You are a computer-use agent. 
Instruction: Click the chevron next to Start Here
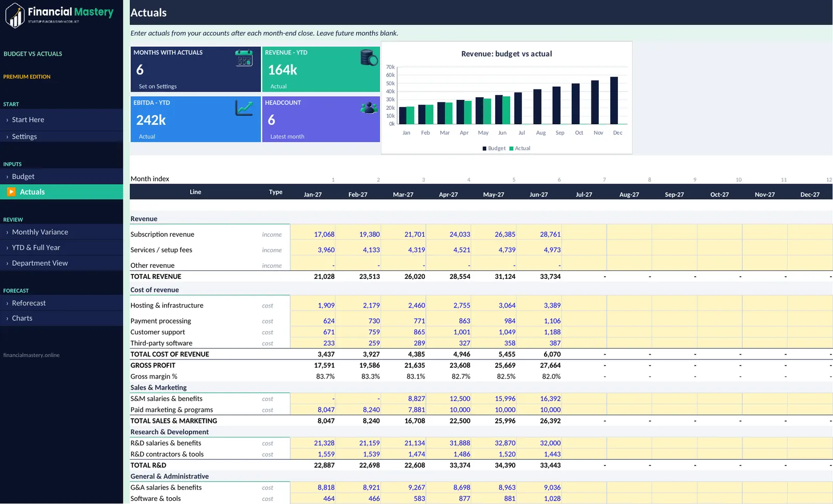pos(7,120)
